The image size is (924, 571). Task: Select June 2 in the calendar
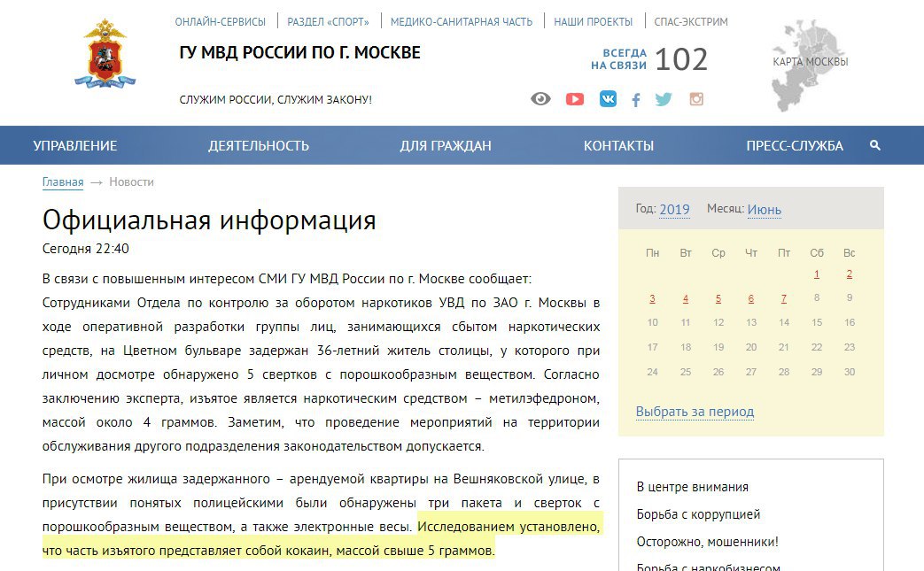[x=850, y=274]
